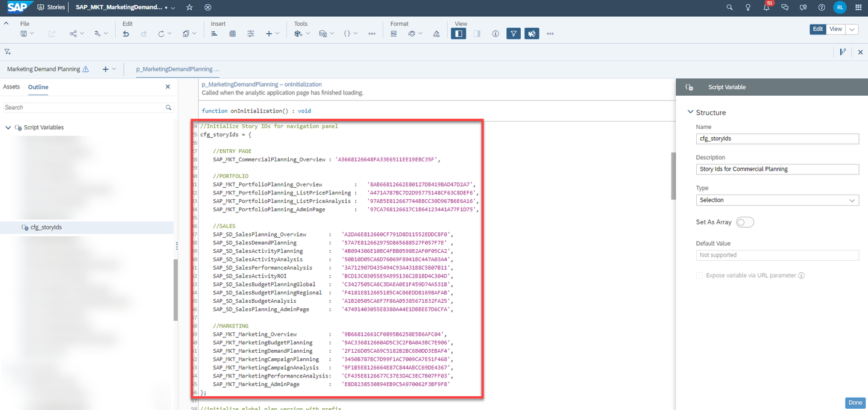
Task: Open the story title dropdown chevron
Action: pos(173,8)
